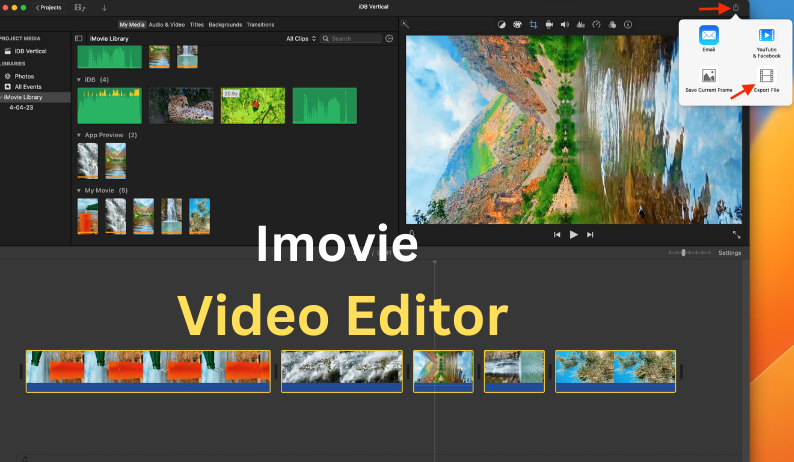The image size is (794, 462).
Task: Toggle the library sidebar list icon
Action: point(78,38)
